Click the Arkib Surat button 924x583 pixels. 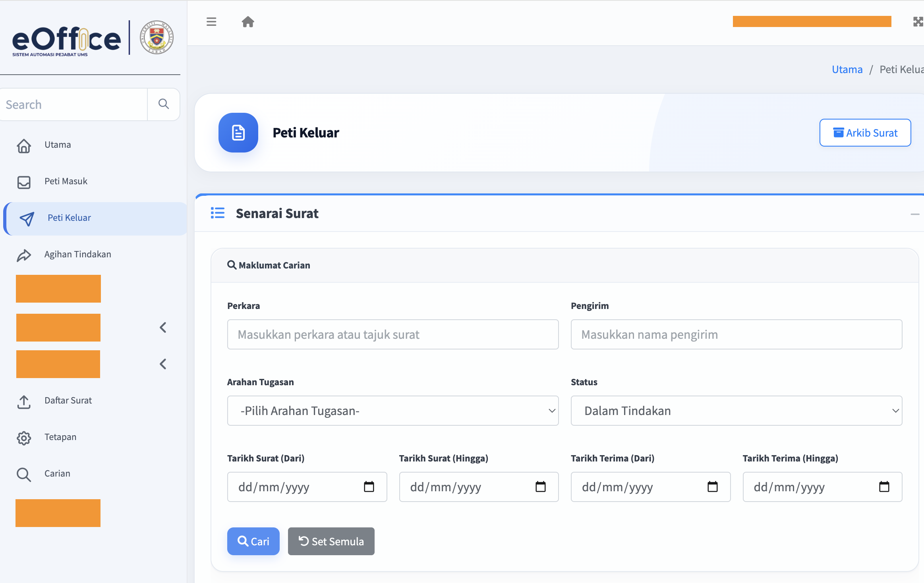click(x=865, y=133)
